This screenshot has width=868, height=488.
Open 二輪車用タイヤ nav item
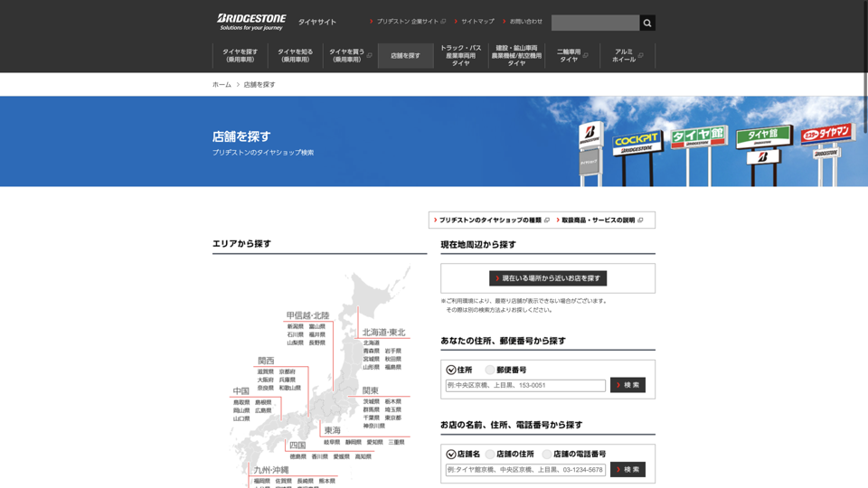(571, 55)
